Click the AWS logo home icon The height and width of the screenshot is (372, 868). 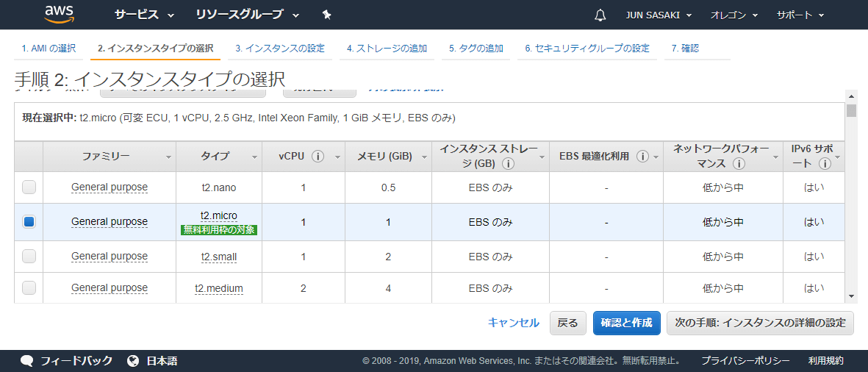pyautogui.click(x=60, y=15)
